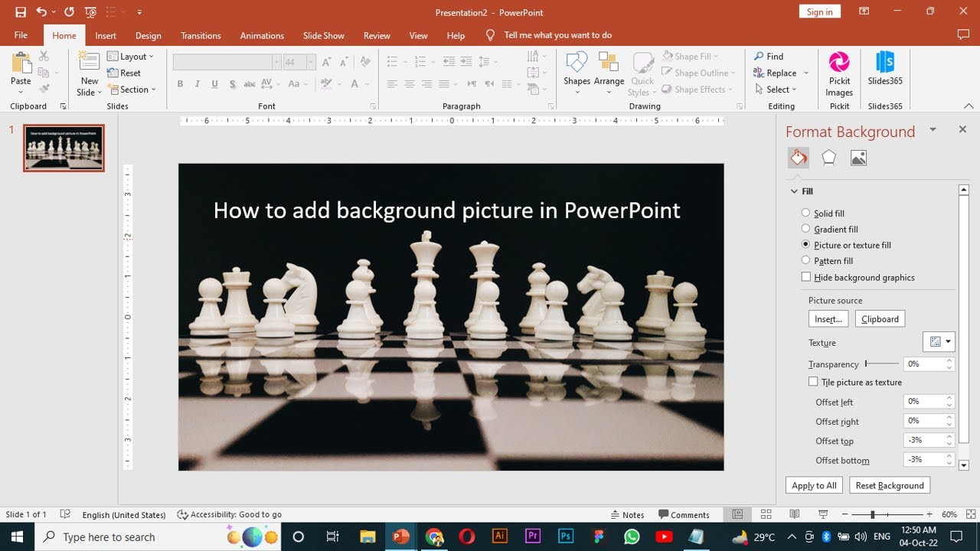This screenshot has height=551, width=980.
Task: Select Pattern fill option
Action: [x=805, y=260]
